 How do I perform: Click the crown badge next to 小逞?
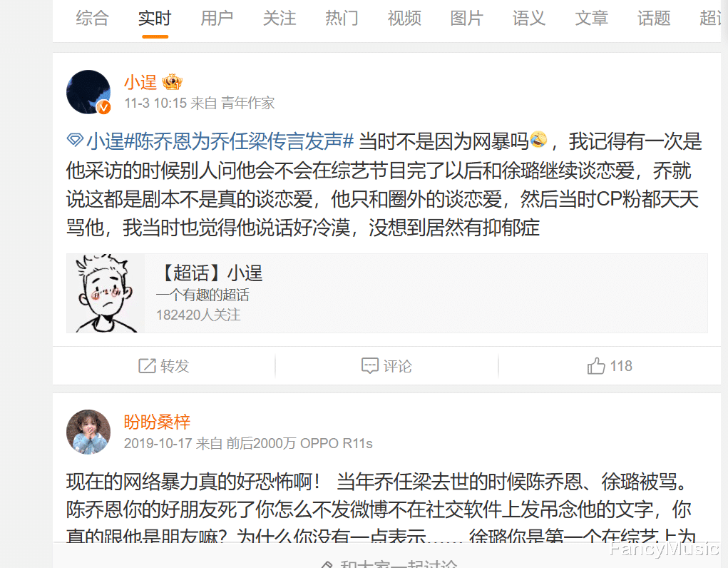pyautogui.click(x=172, y=82)
